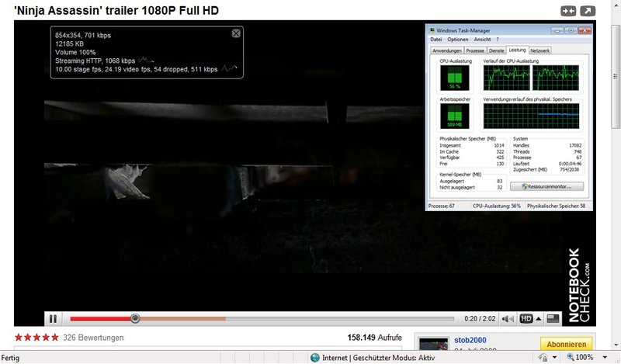Pause the Ninja Assassin trailer playback
This screenshot has width=621, height=364.
point(53,318)
